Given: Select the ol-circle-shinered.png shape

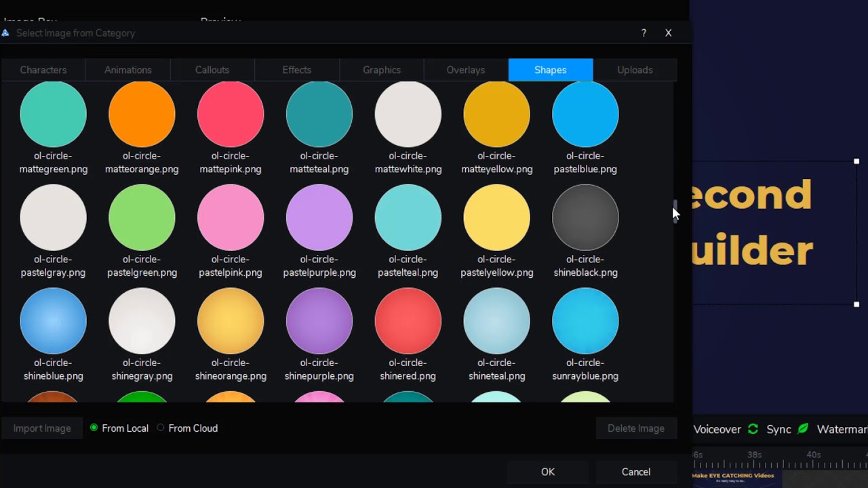Looking at the screenshot, I should pos(408,321).
